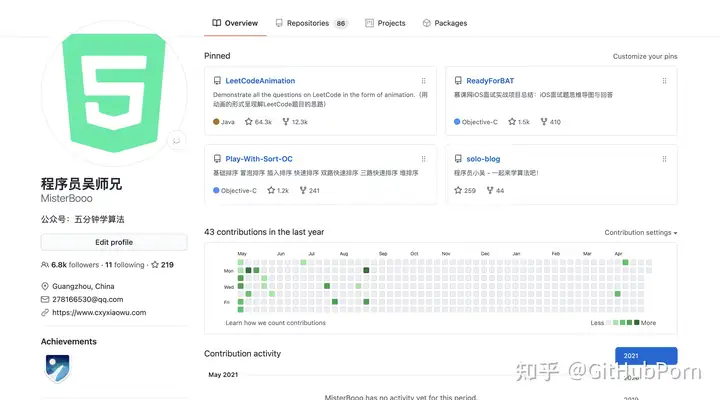Click the book icon beside Overview
720x400 pixels.
(216, 23)
